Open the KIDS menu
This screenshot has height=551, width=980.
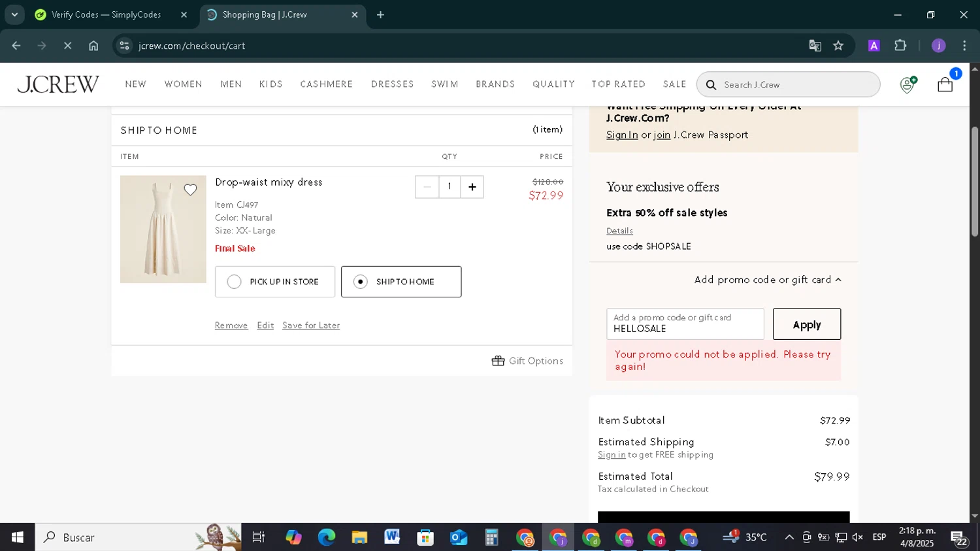click(x=271, y=84)
